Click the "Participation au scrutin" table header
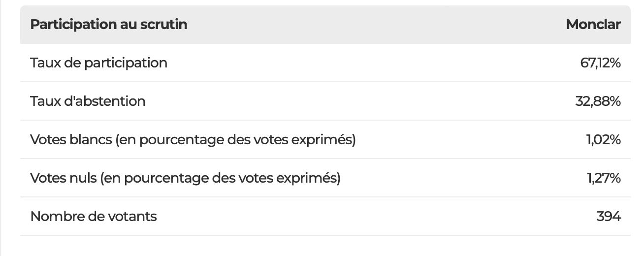The height and width of the screenshot is (256, 644). [109, 25]
